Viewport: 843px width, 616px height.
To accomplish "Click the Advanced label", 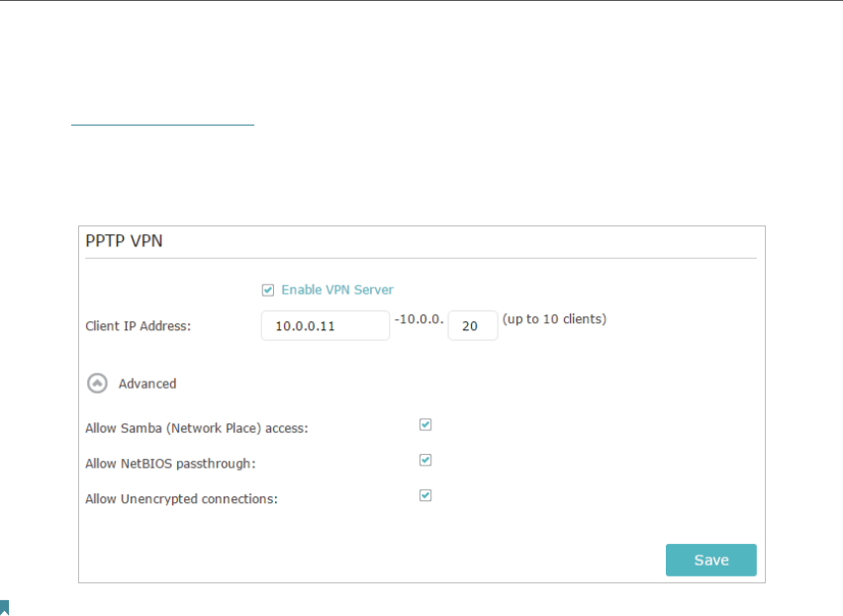I will [147, 384].
